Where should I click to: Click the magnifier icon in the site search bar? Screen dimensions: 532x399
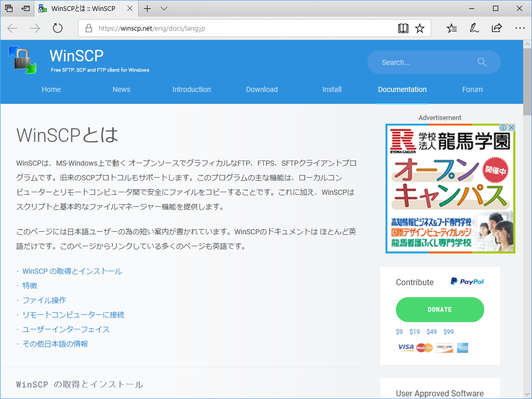[x=482, y=62]
